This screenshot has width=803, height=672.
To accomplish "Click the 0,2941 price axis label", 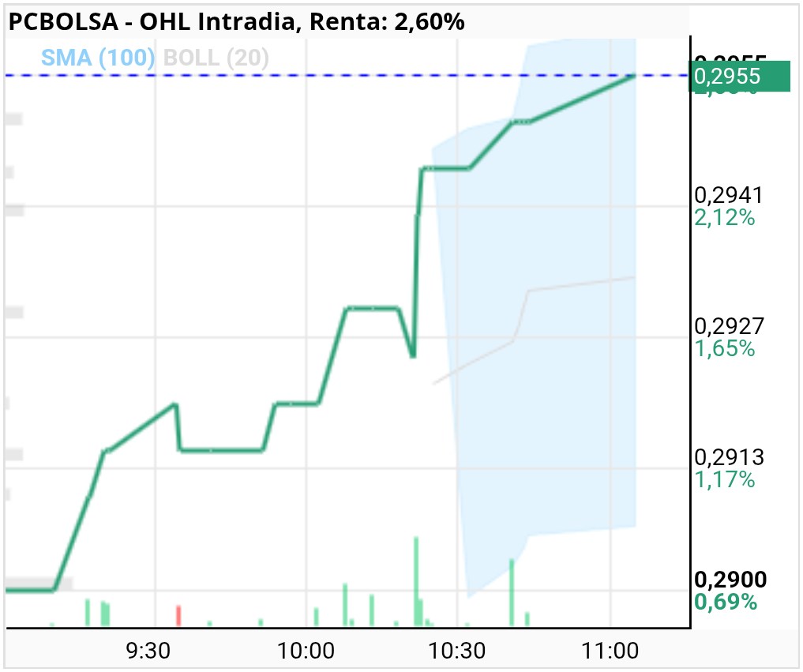I will (x=728, y=195).
